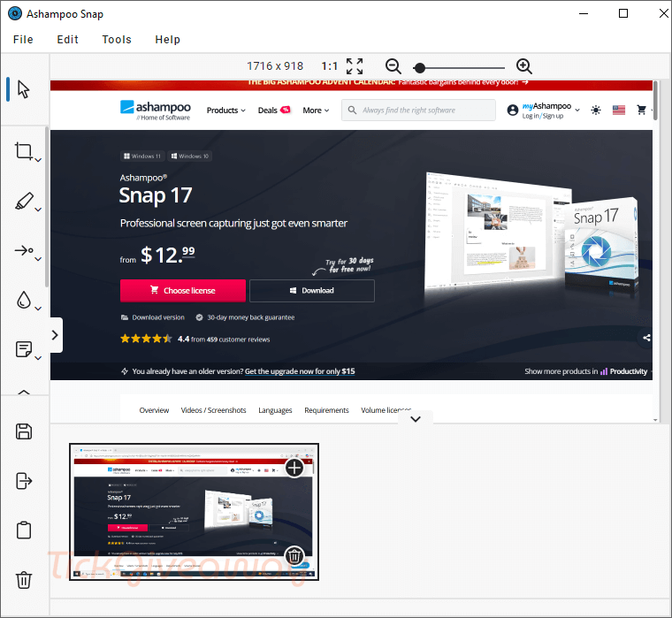Image resolution: width=672 pixels, height=618 pixels.
Task: Click the Save floppy disk icon
Action: coord(24,431)
